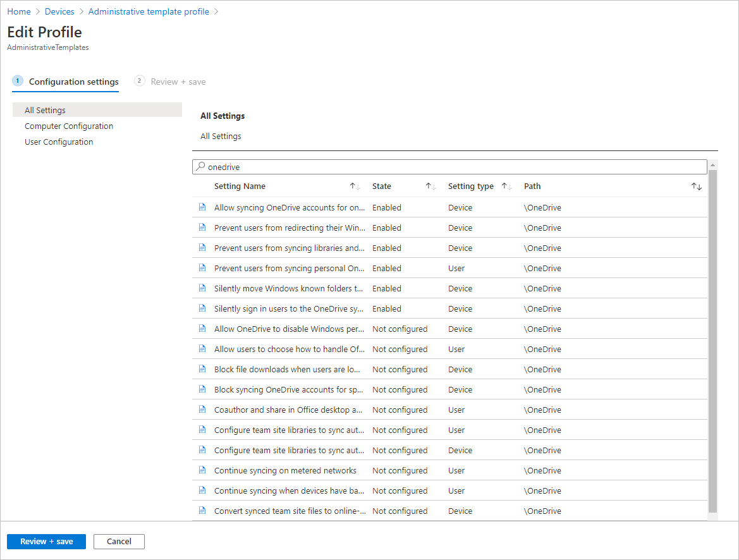Open 'Prevent users from syncing libraries and...' setting
The width and height of the screenshot is (739, 560).
290,248
